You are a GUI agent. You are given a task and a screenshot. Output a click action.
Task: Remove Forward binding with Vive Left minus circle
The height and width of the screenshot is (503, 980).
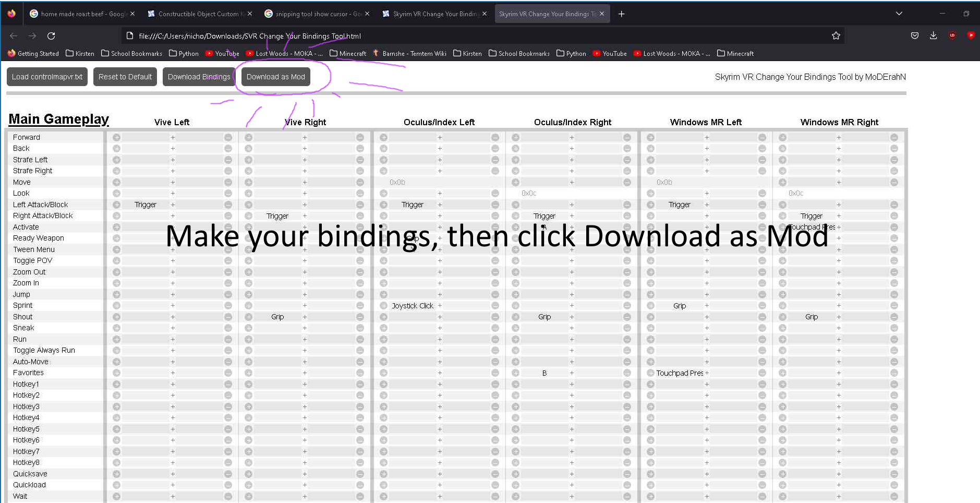click(x=228, y=137)
